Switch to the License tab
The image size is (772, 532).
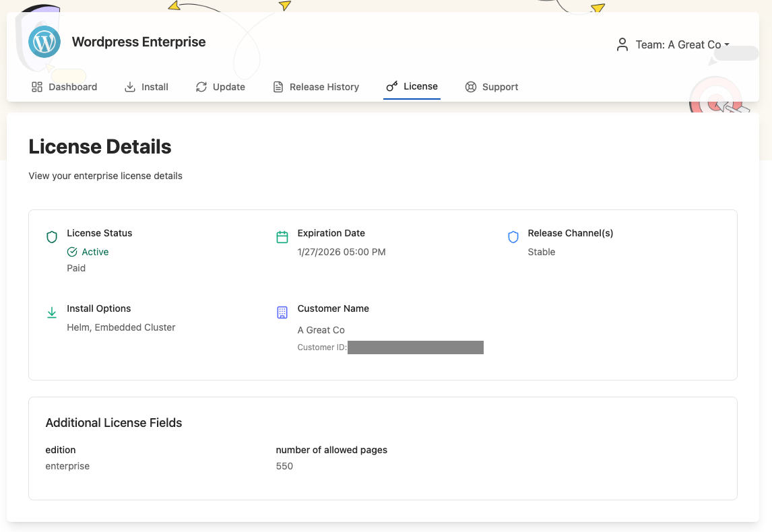412,86
